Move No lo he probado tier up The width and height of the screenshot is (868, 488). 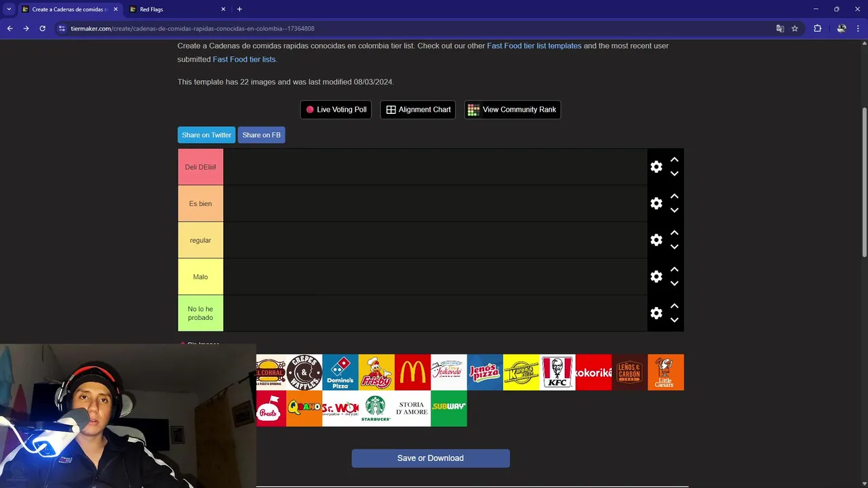coord(674,306)
